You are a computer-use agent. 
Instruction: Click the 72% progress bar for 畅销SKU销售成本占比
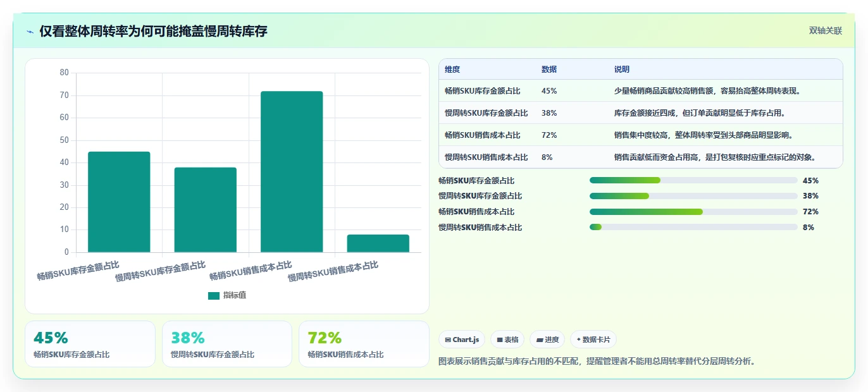point(693,212)
